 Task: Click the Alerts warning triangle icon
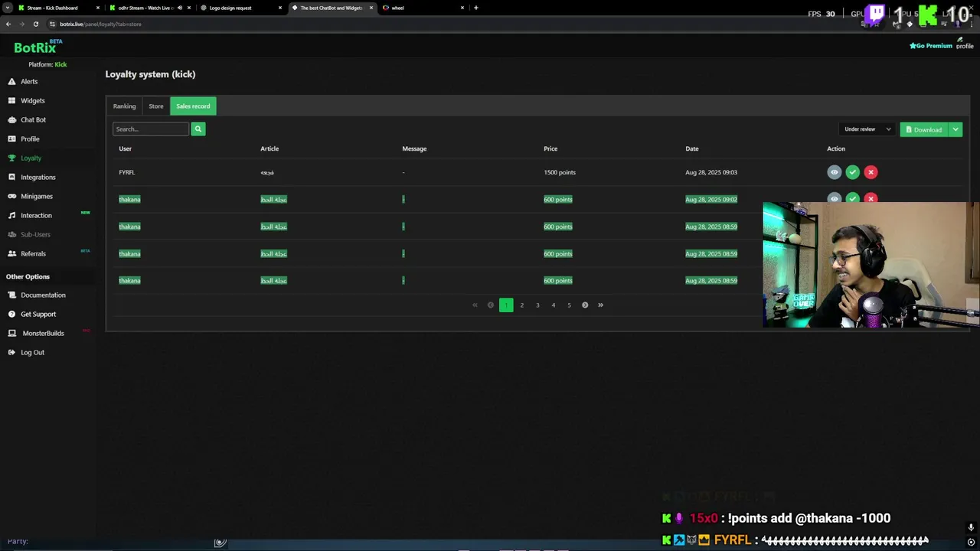11,81
